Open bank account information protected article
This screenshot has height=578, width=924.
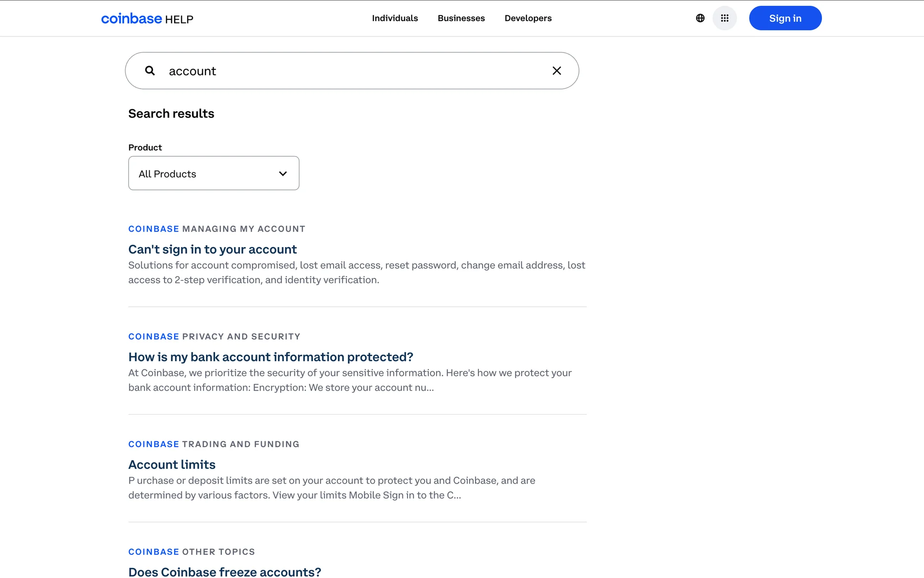coord(270,357)
